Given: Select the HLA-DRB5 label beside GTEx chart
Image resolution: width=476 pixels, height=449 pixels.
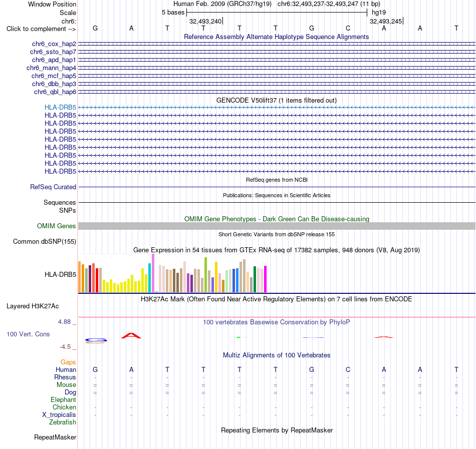Looking at the screenshot, I should pyautogui.click(x=61, y=275).
